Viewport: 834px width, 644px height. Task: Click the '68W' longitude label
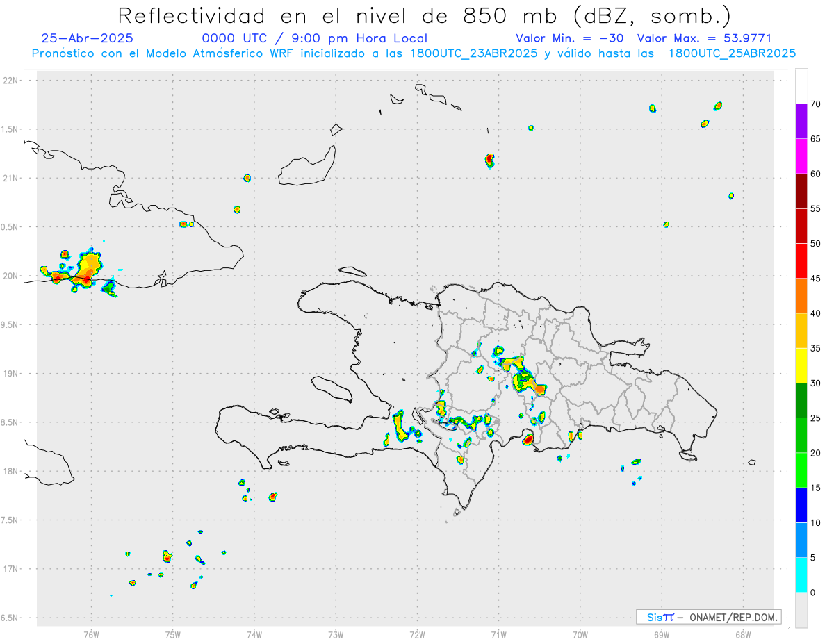(743, 634)
